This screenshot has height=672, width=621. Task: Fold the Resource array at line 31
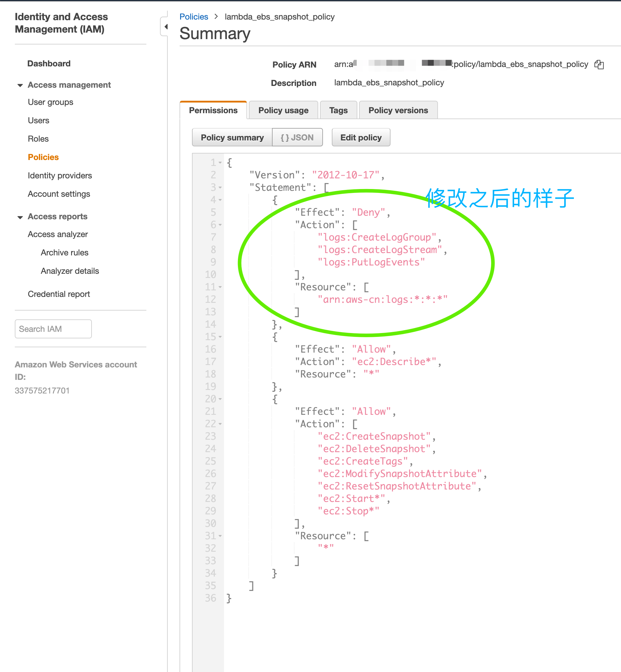pyautogui.click(x=220, y=536)
